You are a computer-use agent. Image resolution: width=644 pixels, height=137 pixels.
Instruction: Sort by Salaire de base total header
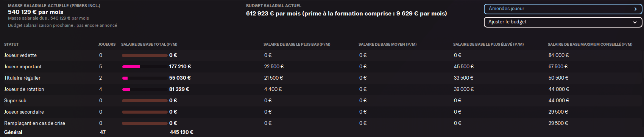click(x=149, y=45)
